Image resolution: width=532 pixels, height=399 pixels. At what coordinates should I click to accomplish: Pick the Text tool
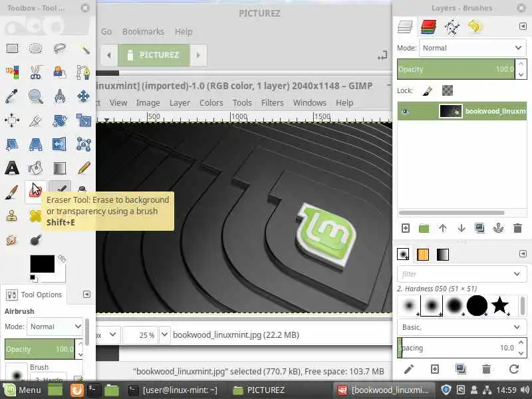click(x=12, y=168)
